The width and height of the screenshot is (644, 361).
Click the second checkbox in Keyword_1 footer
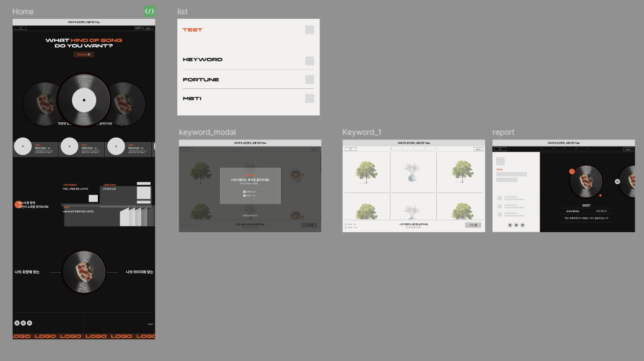[x=346, y=228]
